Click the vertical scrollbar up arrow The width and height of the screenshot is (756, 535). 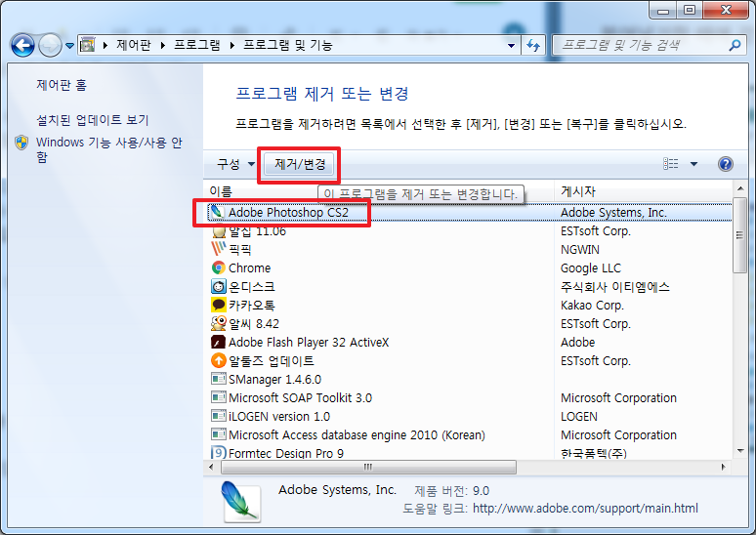(740, 188)
